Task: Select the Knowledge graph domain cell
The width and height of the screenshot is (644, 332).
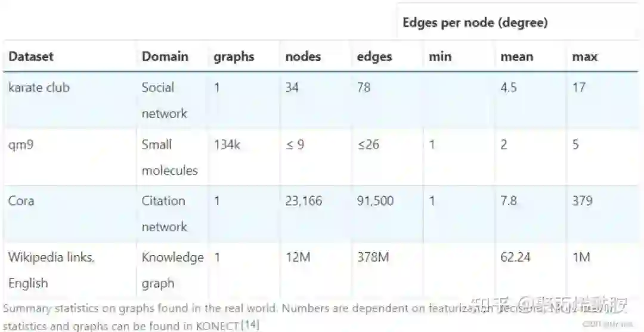Action: [172, 269]
